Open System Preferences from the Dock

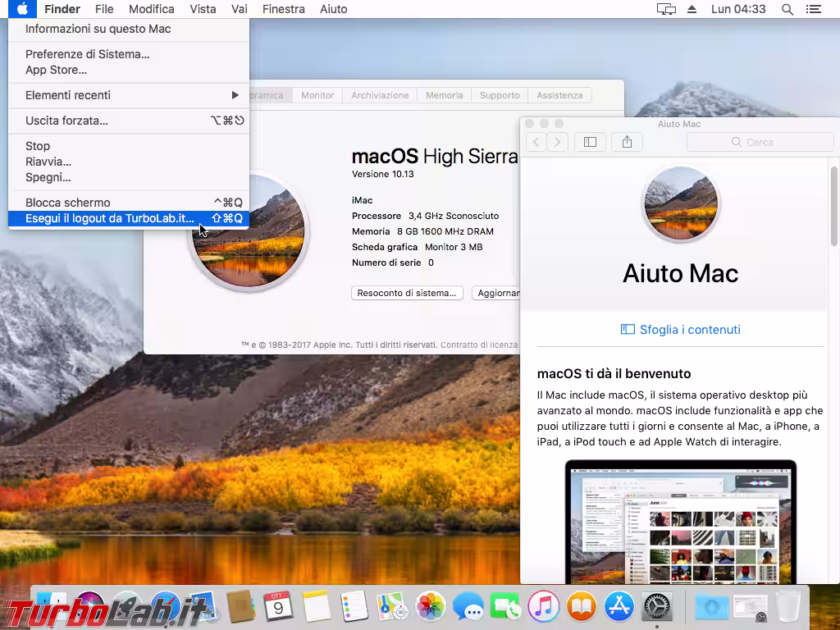tap(657, 608)
